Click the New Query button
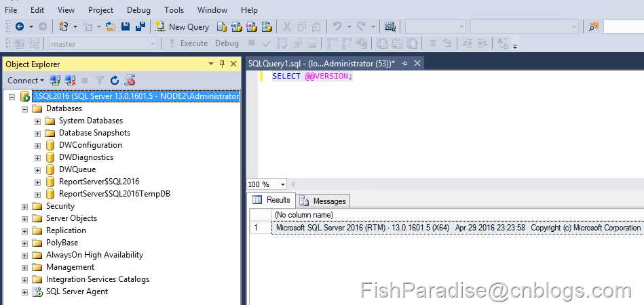The image size is (644, 305). (x=183, y=27)
